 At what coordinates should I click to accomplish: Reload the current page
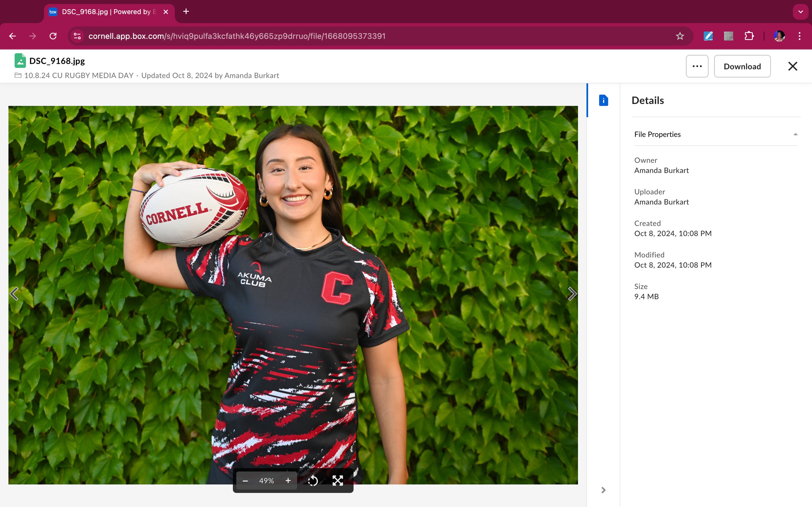[53, 36]
